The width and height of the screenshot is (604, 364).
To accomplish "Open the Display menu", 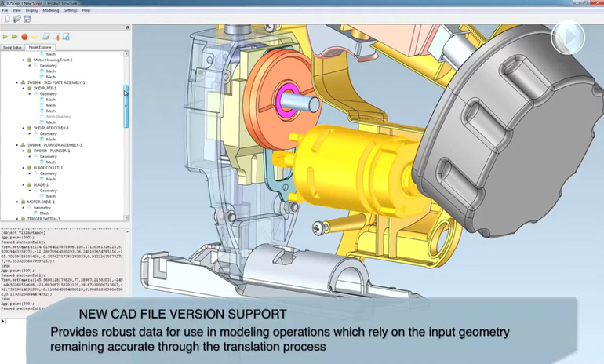I will [31, 10].
